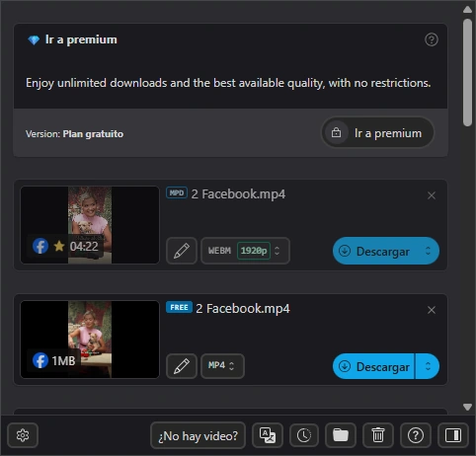Open MP4 format selector

pos(222,366)
